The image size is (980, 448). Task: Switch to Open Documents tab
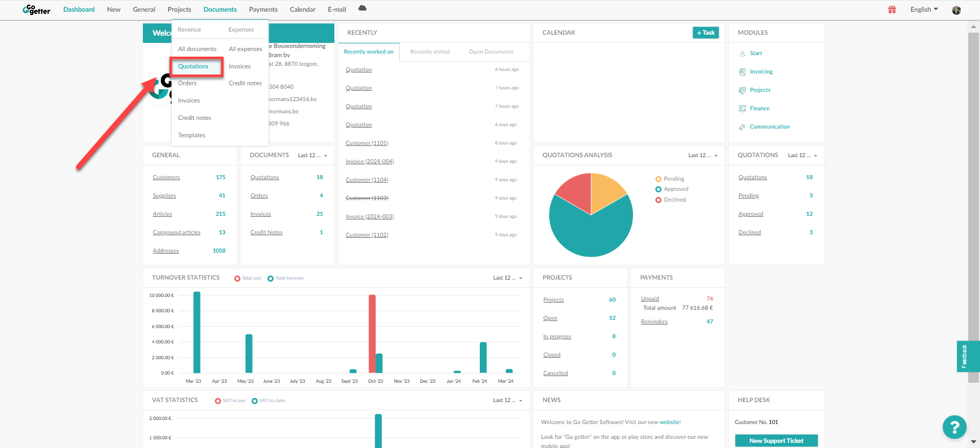[x=491, y=52]
